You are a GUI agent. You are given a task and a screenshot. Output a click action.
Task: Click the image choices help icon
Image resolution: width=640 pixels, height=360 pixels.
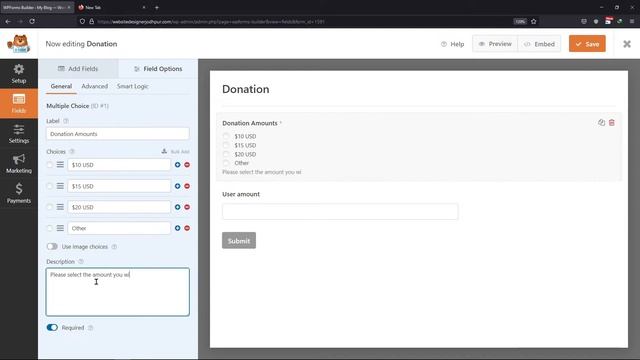[114, 247]
